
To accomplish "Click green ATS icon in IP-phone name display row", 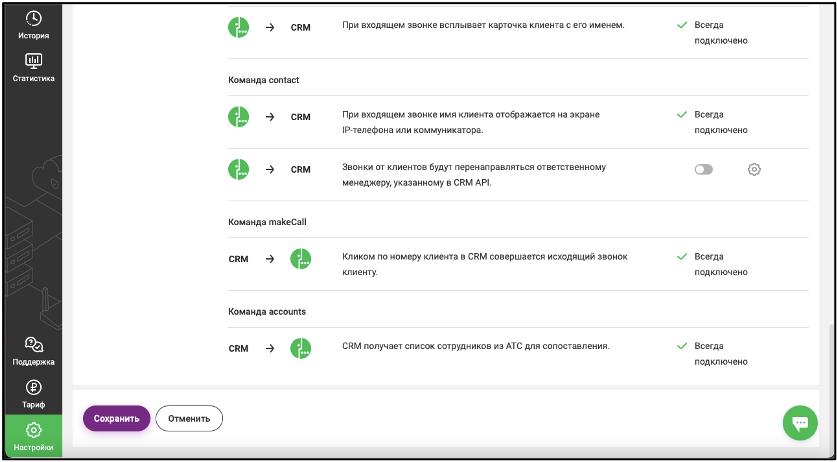I will [239, 116].
